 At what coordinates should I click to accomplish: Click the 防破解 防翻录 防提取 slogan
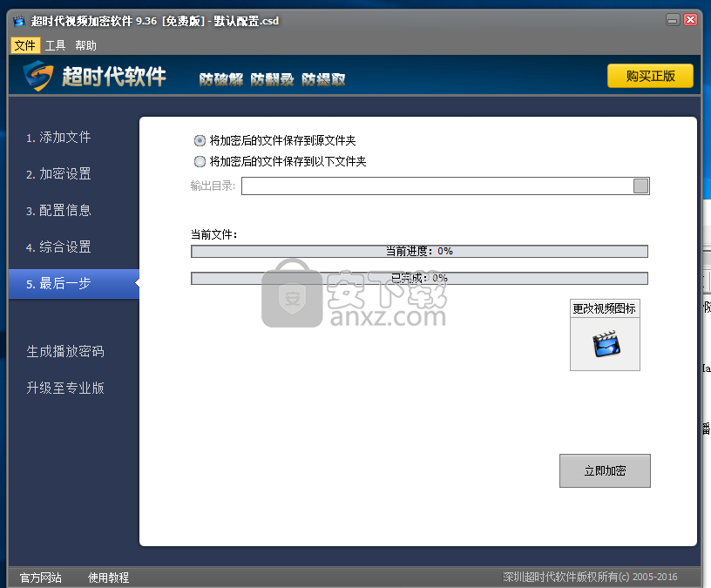click(272, 79)
